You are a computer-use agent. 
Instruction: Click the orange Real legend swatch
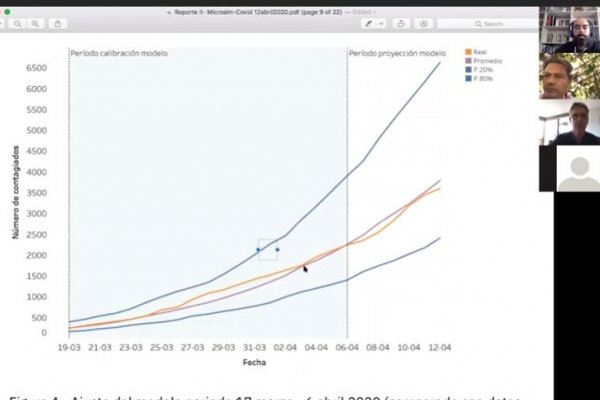tap(468, 52)
